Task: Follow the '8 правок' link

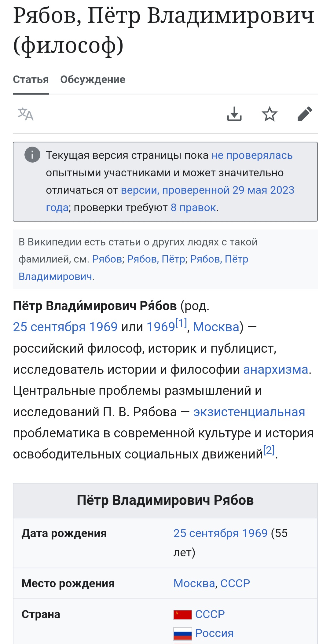Action: coord(193,208)
